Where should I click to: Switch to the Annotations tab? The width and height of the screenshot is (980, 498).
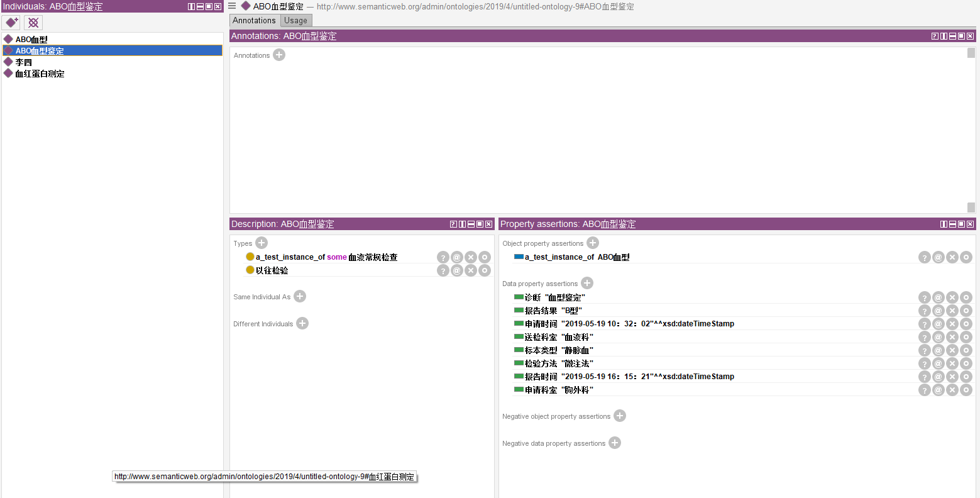coord(254,20)
